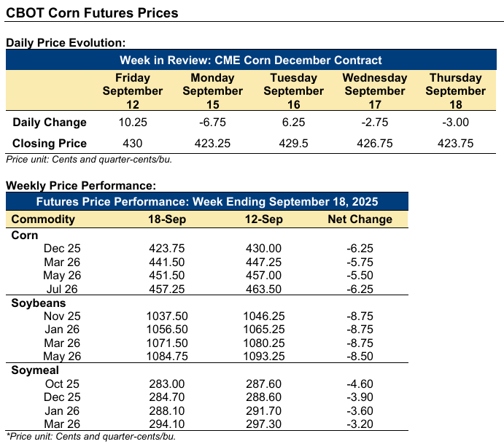
Task: Select the "18-Sep" column header
Action: [165, 219]
